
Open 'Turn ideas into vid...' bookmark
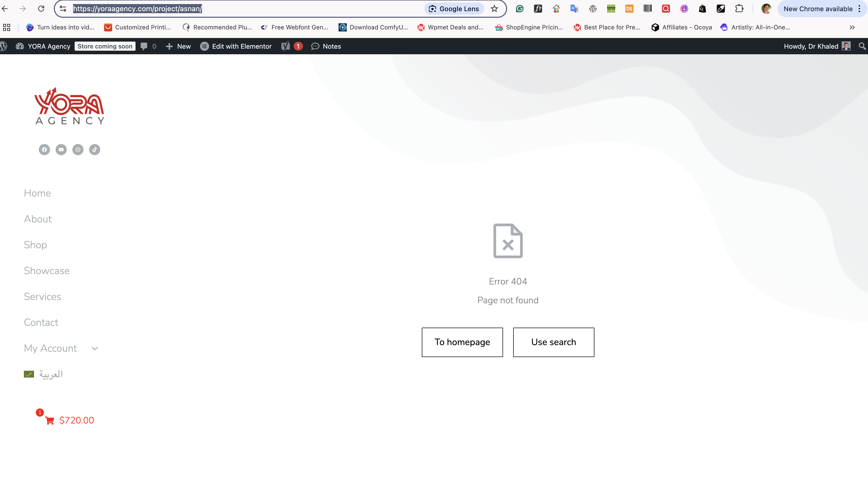60,27
